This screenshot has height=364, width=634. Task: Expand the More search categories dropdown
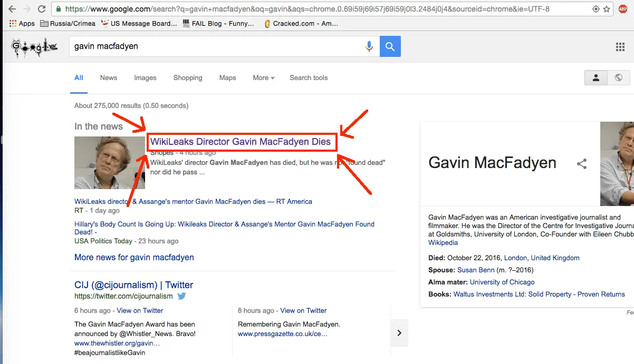coord(263,78)
